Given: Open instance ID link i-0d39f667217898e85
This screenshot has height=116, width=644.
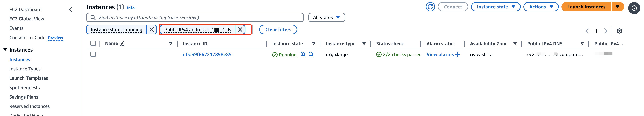Looking at the screenshot, I should click(x=207, y=54).
